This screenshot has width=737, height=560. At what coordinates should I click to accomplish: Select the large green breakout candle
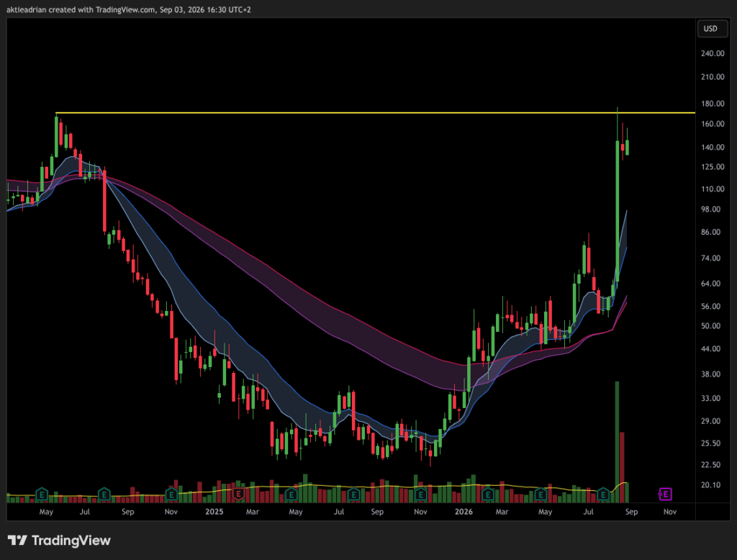[x=617, y=211]
